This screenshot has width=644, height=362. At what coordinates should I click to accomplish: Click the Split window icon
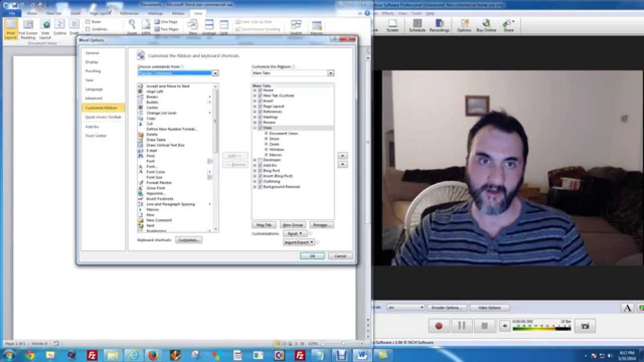click(224, 26)
